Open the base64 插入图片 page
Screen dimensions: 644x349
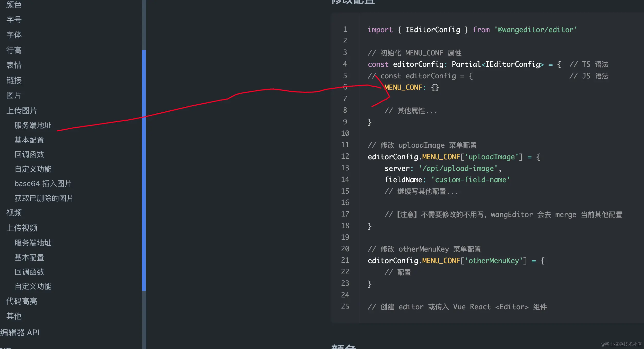click(x=43, y=184)
